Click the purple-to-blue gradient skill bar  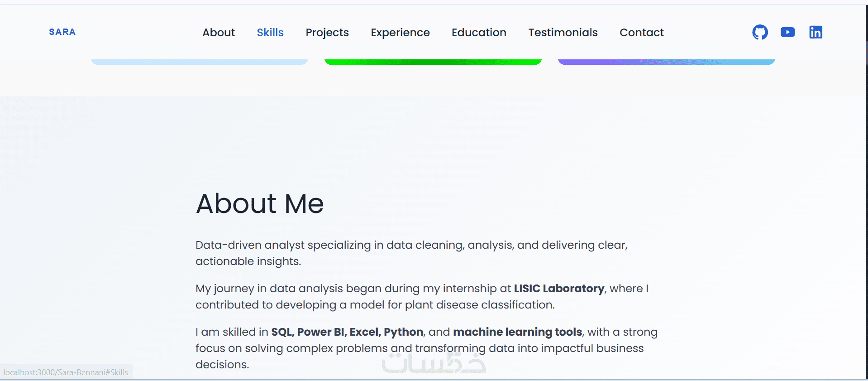pos(666,62)
